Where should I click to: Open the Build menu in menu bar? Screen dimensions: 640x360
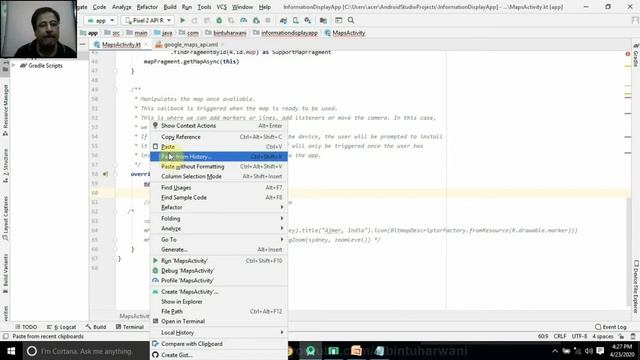pyautogui.click(x=170, y=7)
